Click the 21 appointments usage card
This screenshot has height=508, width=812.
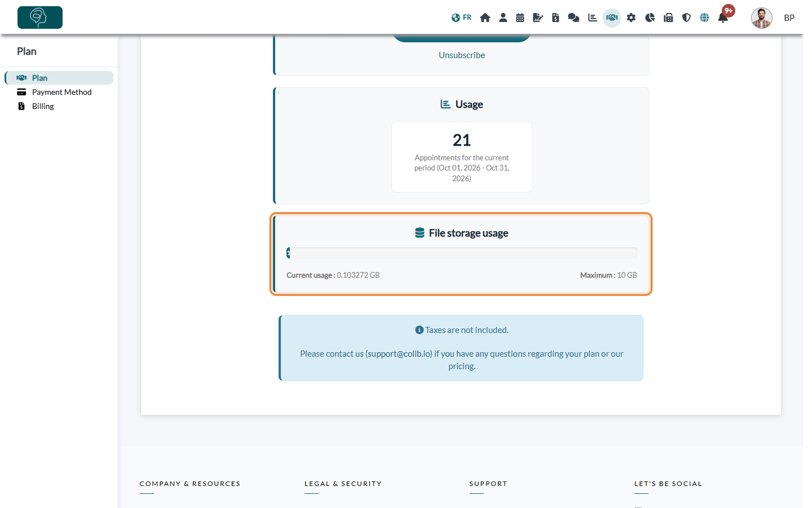pos(462,157)
